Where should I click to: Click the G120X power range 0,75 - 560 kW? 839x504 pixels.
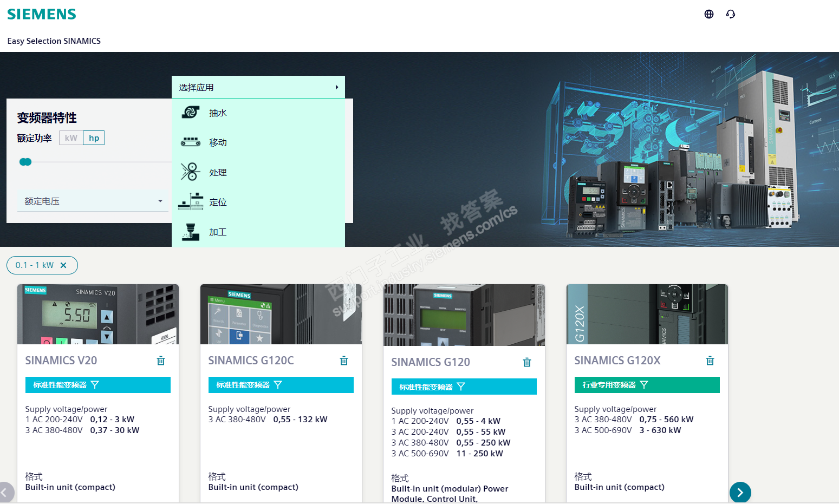click(x=667, y=420)
